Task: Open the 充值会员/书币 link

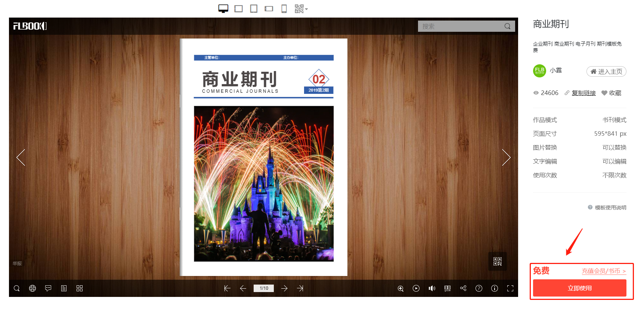Action: coord(604,271)
